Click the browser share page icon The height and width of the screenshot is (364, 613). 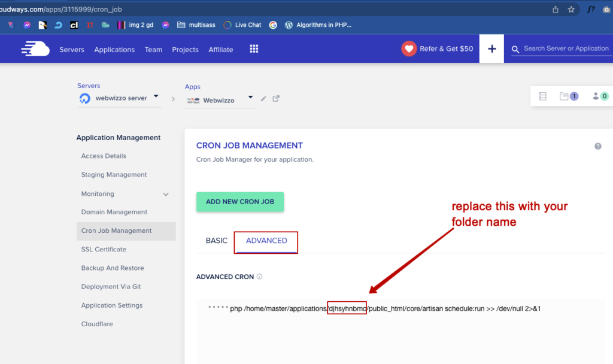(555, 10)
